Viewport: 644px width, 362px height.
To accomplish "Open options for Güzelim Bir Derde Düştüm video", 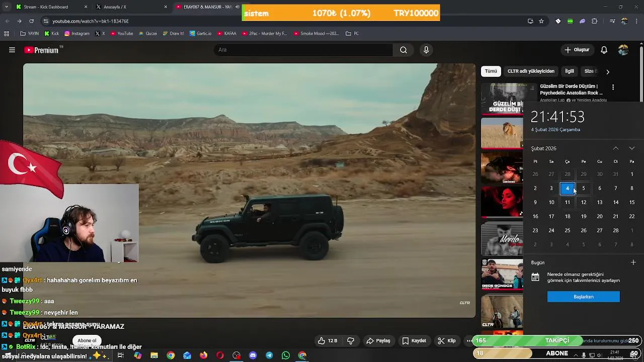I will tap(613, 87).
